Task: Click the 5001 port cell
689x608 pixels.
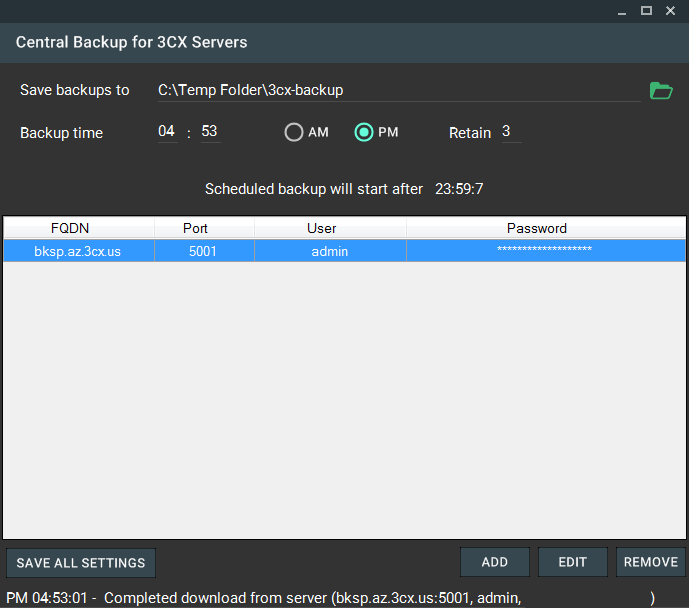Action: [x=204, y=251]
